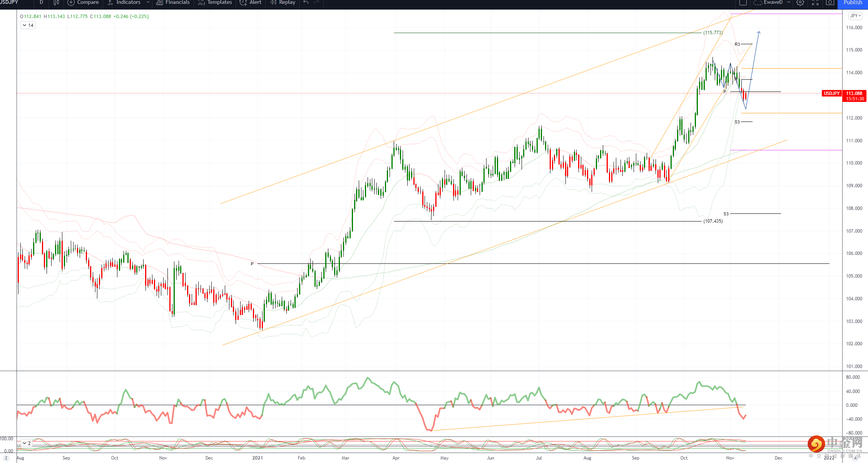This screenshot has height=463, width=868.
Task: Toggle timezone Z button at bottom left
Action: [x=6, y=458]
